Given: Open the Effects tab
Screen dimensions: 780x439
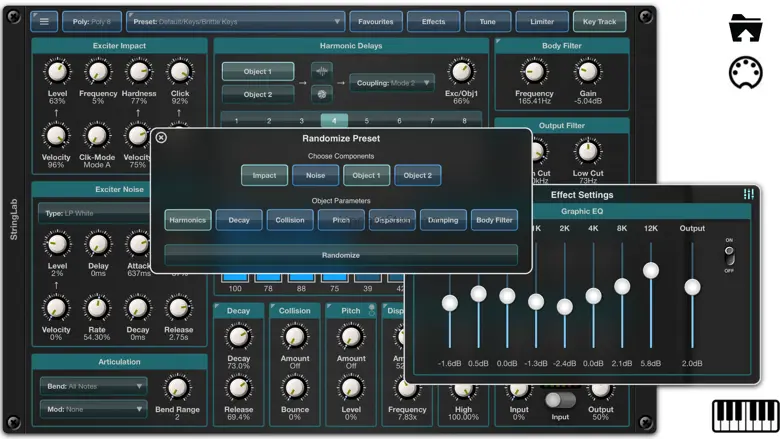Looking at the screenshot, I should [x=433, y=21].
